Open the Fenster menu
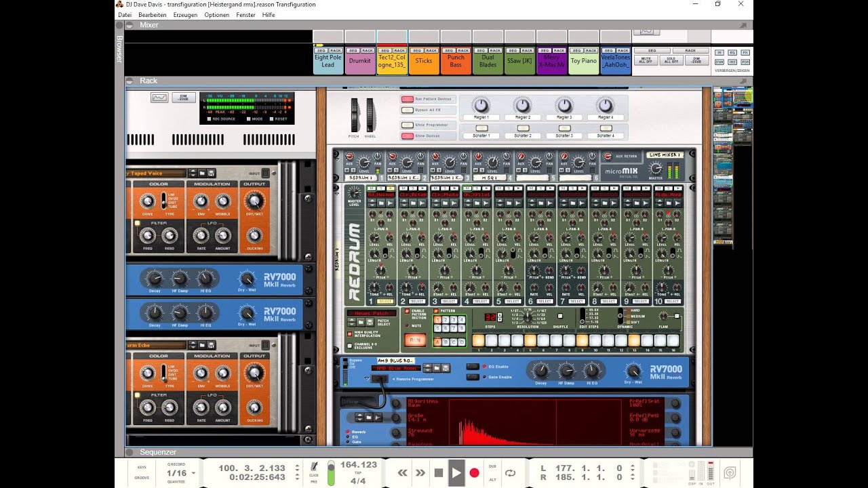This screenshot has width=868, height=488. pyautogui.click(x=246, y=14)
